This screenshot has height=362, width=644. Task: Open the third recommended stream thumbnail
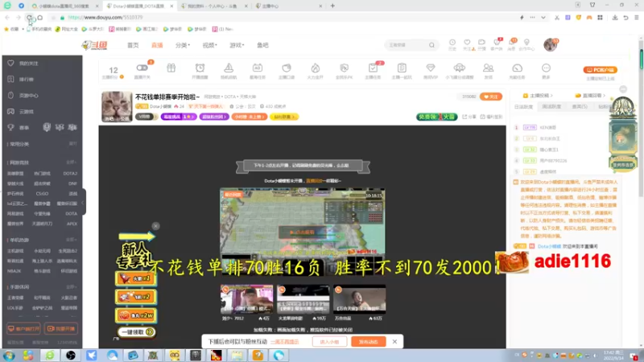[x=359, y=299]
